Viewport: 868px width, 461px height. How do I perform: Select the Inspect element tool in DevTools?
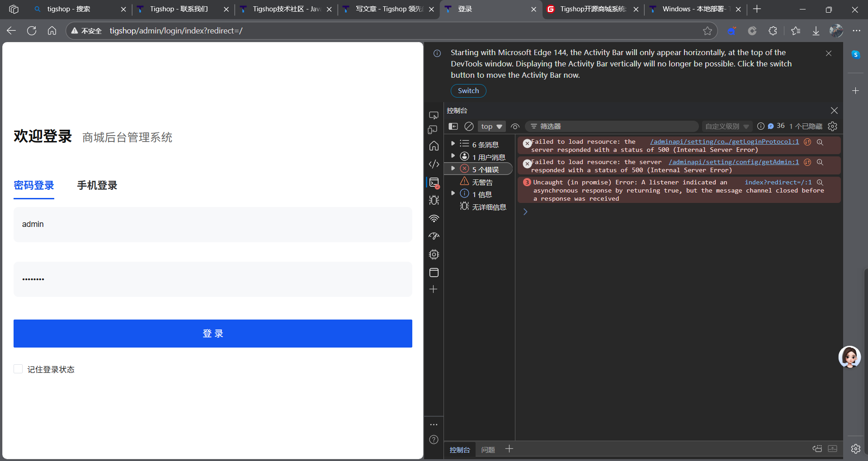pos(434,115)
